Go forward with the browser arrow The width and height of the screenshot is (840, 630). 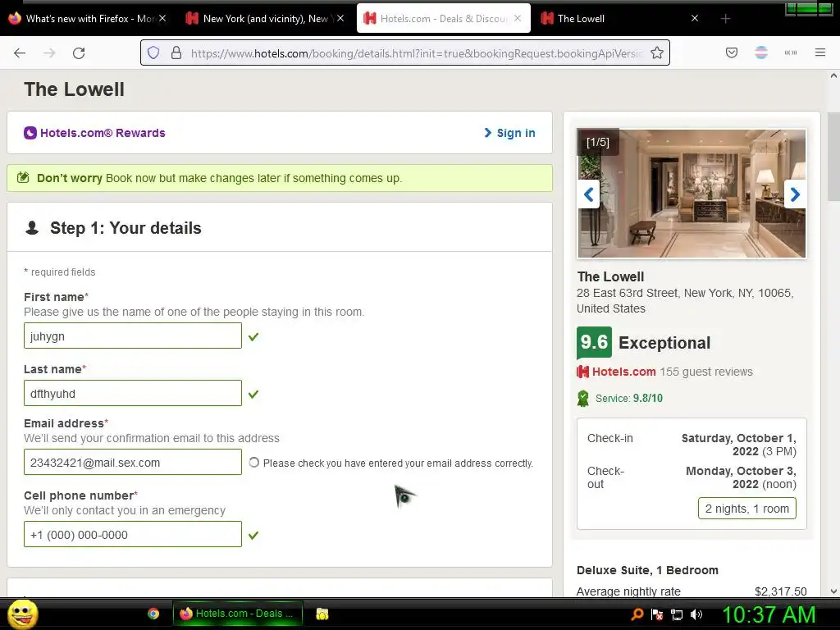pyautogui.click(x=49, y=53)
